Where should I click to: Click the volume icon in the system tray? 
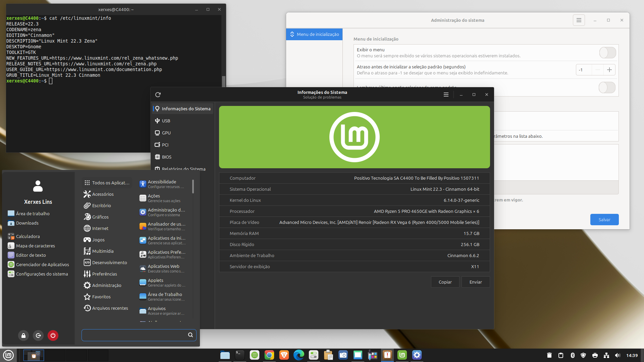click(618, 355)
